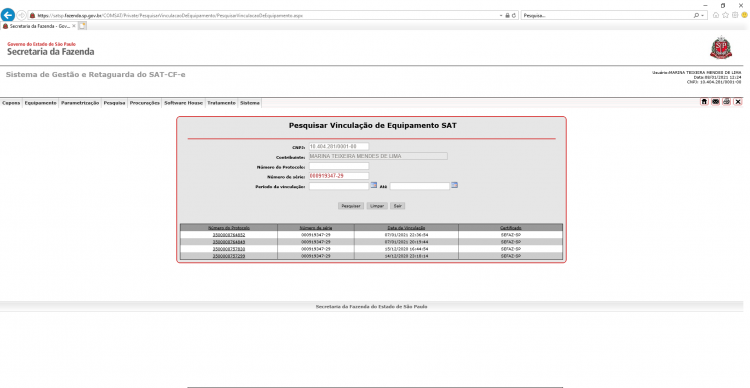750x388 pixels.
Task: Click date cell 15/12/2020 16:44:54
Action: point(406,249)
